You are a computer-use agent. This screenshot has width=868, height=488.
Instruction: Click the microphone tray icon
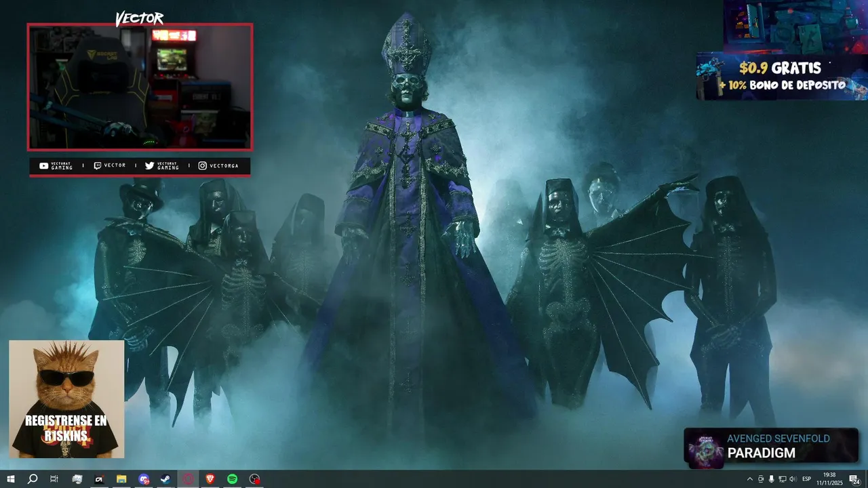771,479
